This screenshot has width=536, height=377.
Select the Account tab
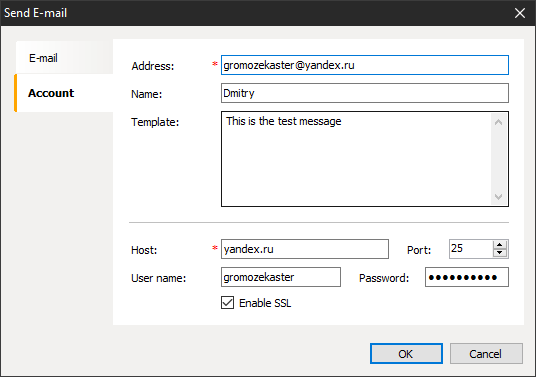pos(64,93)
